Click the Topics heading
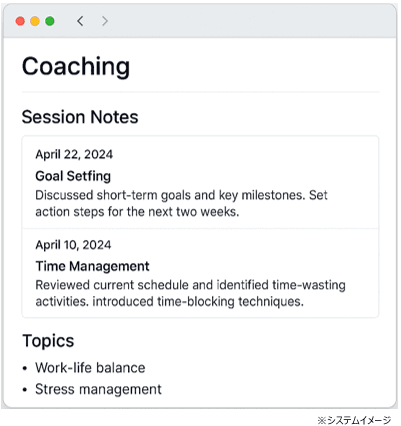This screenshot has width=401, height=426. click(x=48, y=341)
